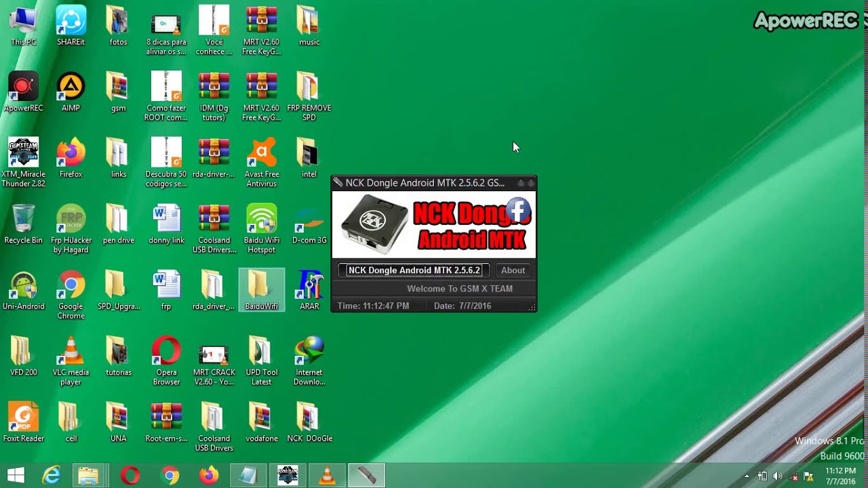Launch Internet Download Manager shortcut
The height and width of the screenshot is (488, 868).
coord(309,361)
